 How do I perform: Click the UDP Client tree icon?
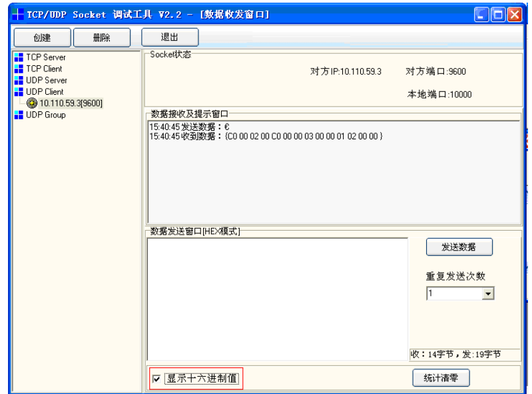coord(19,91)
